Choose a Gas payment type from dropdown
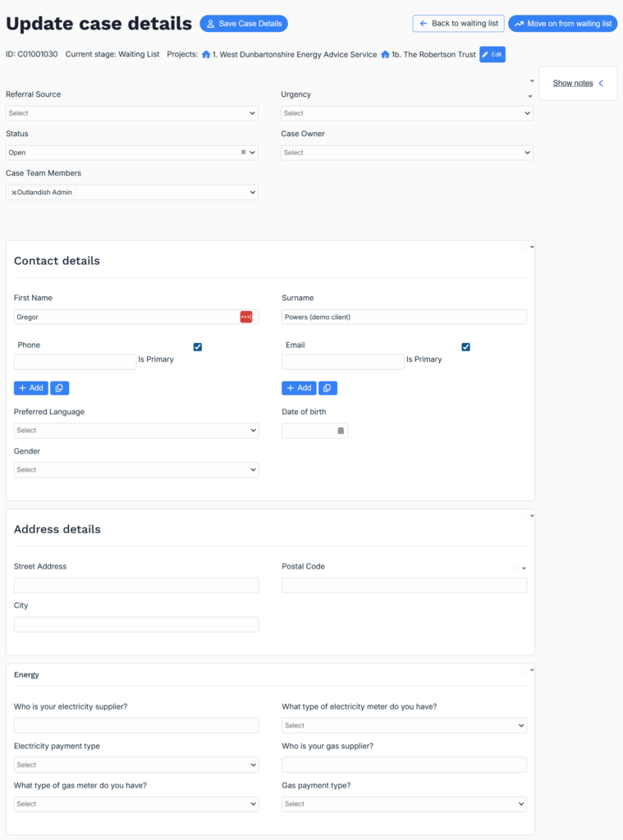 (404, 804)
